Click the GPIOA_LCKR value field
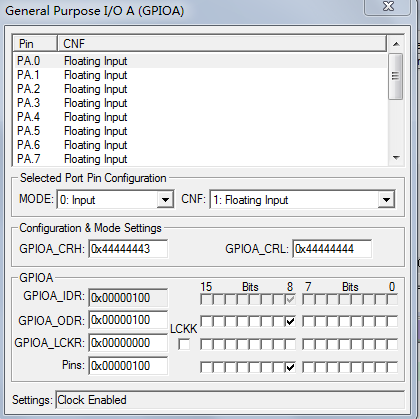 coord(128,343)
